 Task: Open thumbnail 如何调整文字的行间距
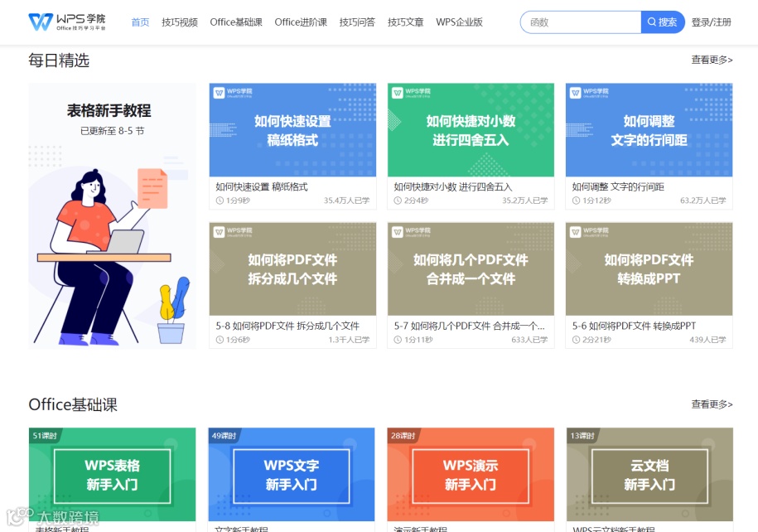tap(649, 130)
